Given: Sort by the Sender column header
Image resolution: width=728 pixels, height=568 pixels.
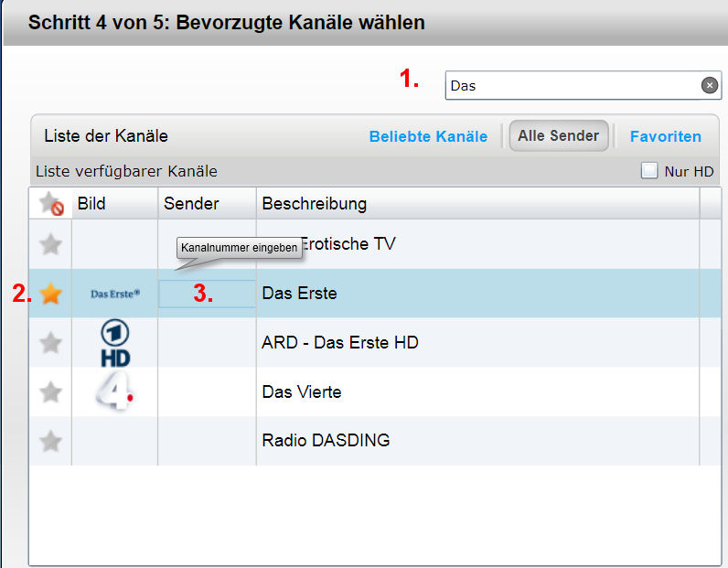Looking at the screenshot, I should 191,203.
